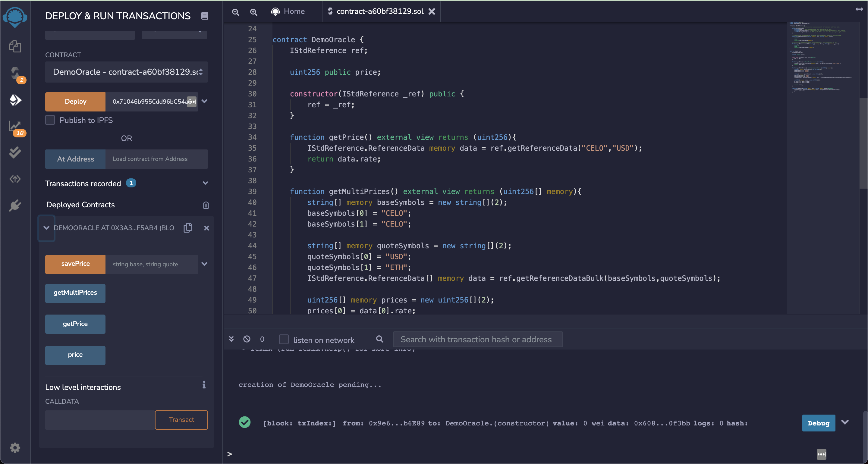Click the settings gear icon at bottom left
Image resolution: width=868 pixels, height=464 pixels.
(15, 448)
